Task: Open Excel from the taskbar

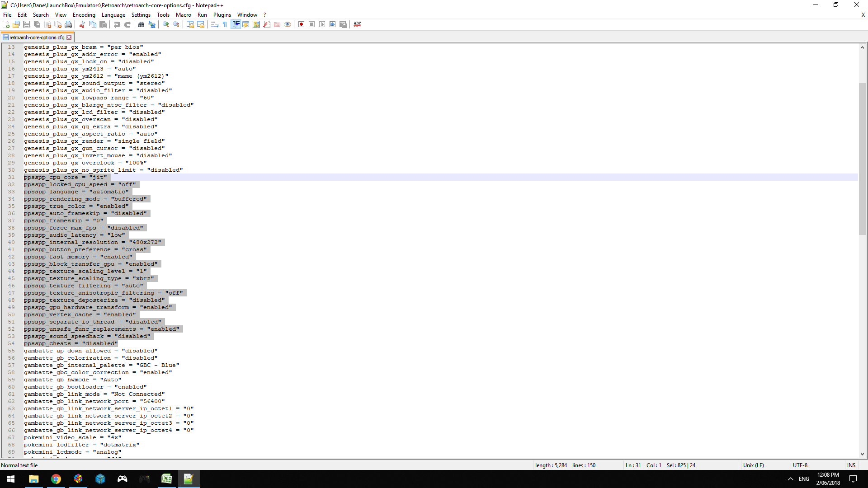Action: (x=166, y=479)
